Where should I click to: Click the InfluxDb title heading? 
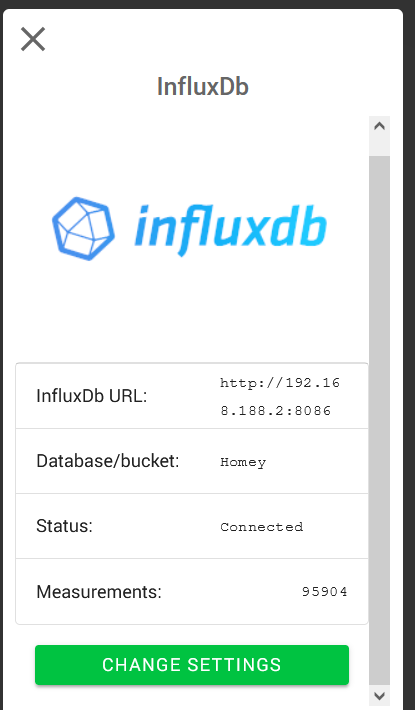(x=203, y=86)
